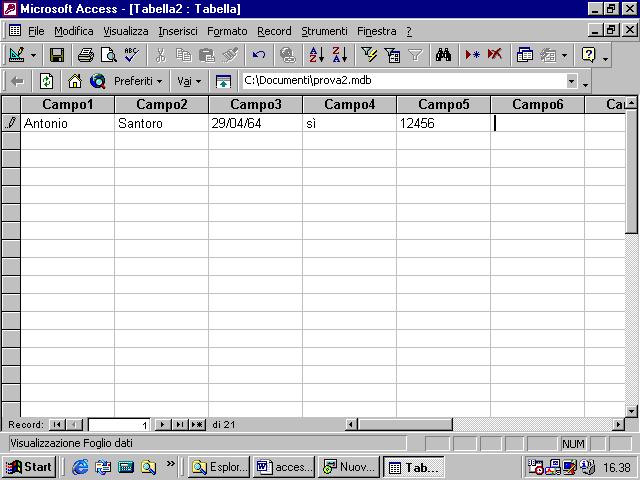Image resolution: width=640 pixels, height=480 pixels.
Task: Click the record number field
Action: click(119, 425)
